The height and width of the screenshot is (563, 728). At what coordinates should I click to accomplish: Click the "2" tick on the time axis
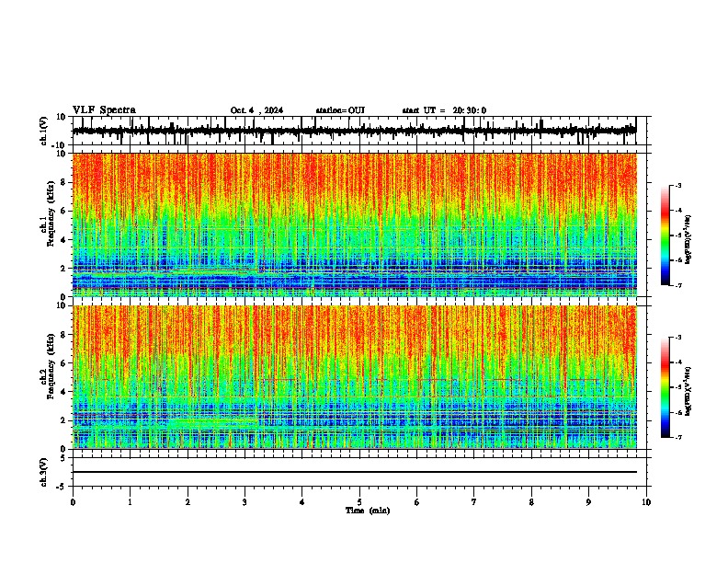[x=188, y=502]
